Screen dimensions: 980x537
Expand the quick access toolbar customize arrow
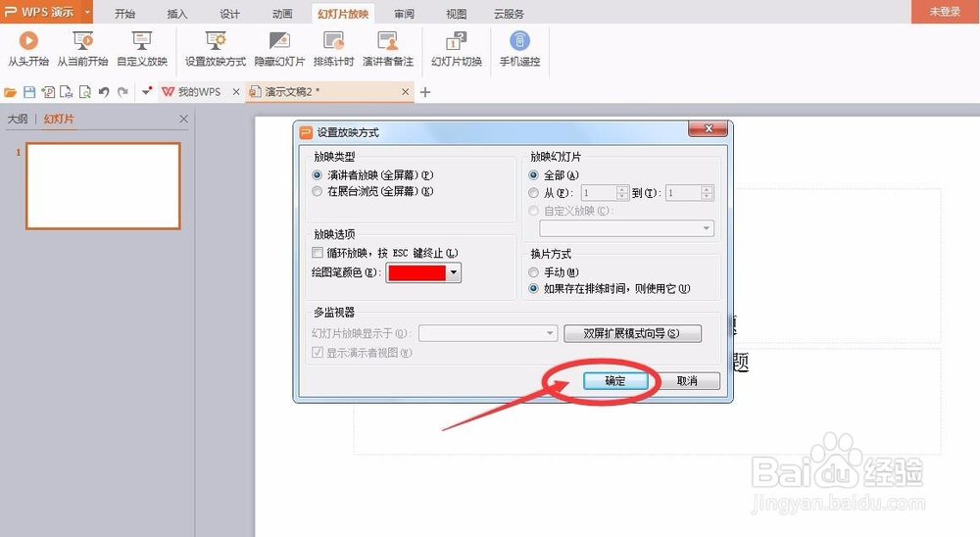tap(147, 92)
